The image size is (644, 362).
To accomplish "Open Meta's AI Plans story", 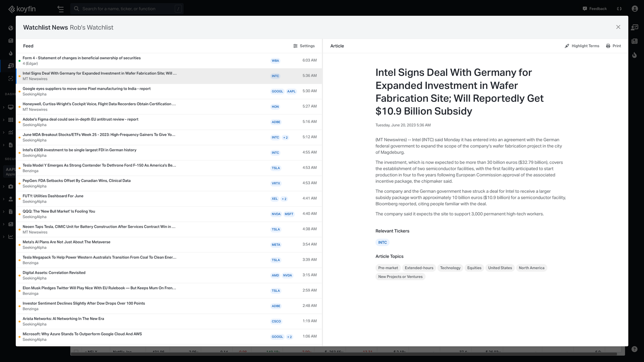I will (169, 245).
